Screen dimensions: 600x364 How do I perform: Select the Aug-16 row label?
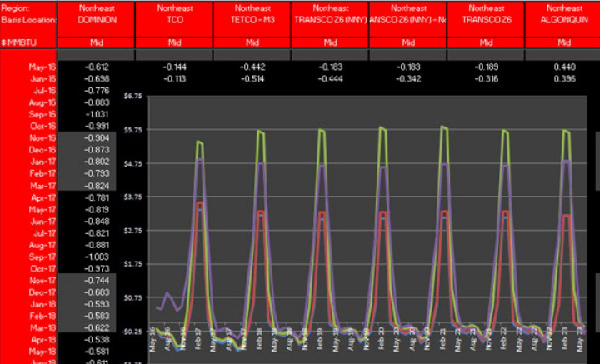click(x=42, y=102)
